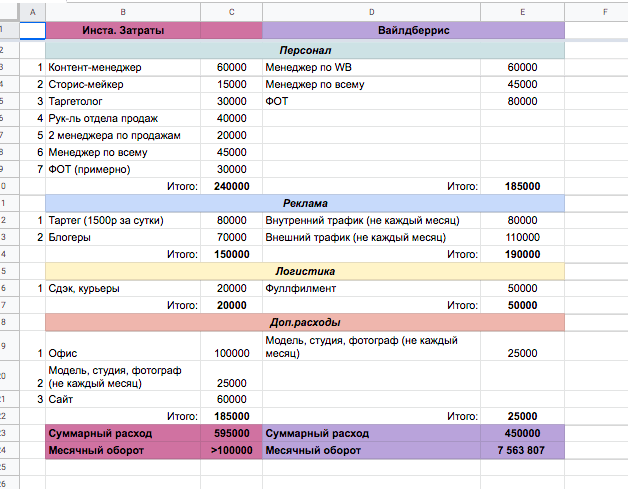Select the column F header
The height and width of the screenshot is (489, 628).
pos(604,11)
